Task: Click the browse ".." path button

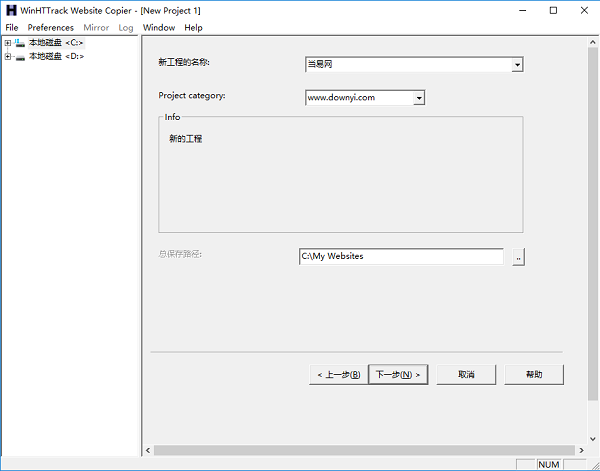Action: coord(518,257)
